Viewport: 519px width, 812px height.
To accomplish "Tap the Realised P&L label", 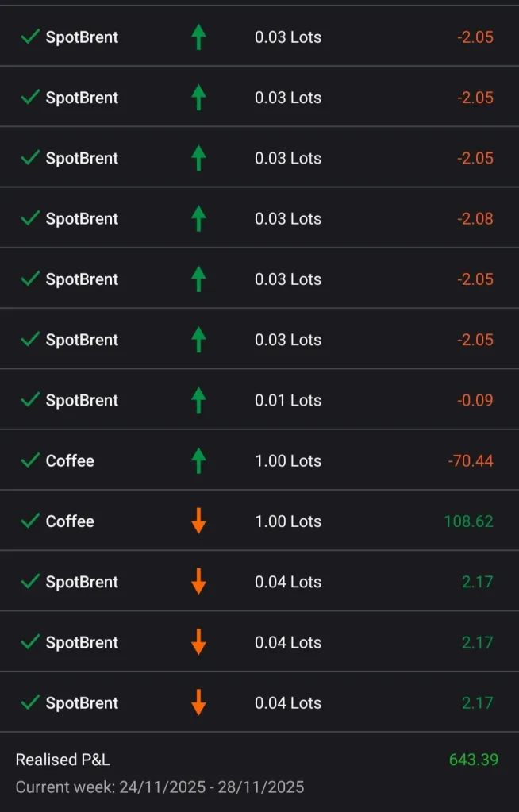I will [x=63, y=760].
